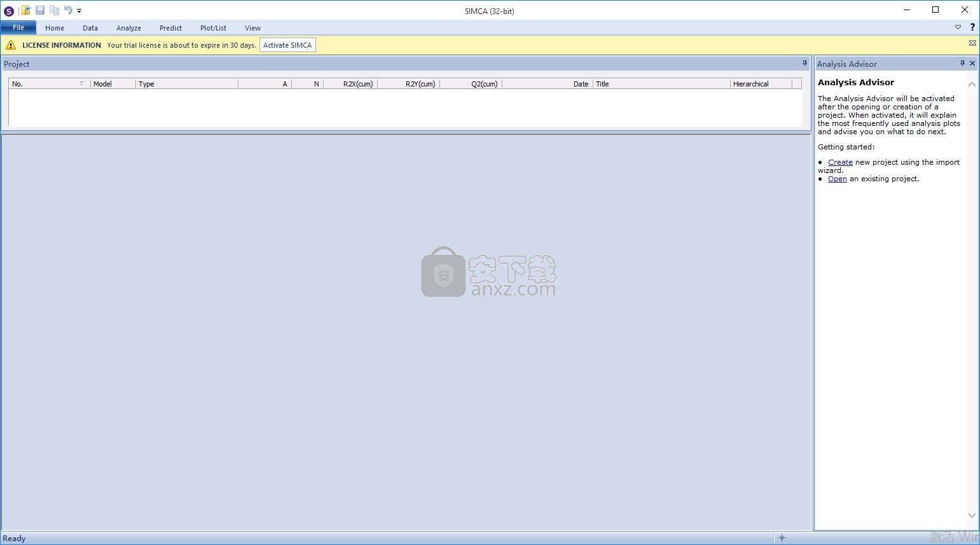Click Analysis Advisor scroll down arrow
The width and height of the screenshot is (980, 545).
972,515
